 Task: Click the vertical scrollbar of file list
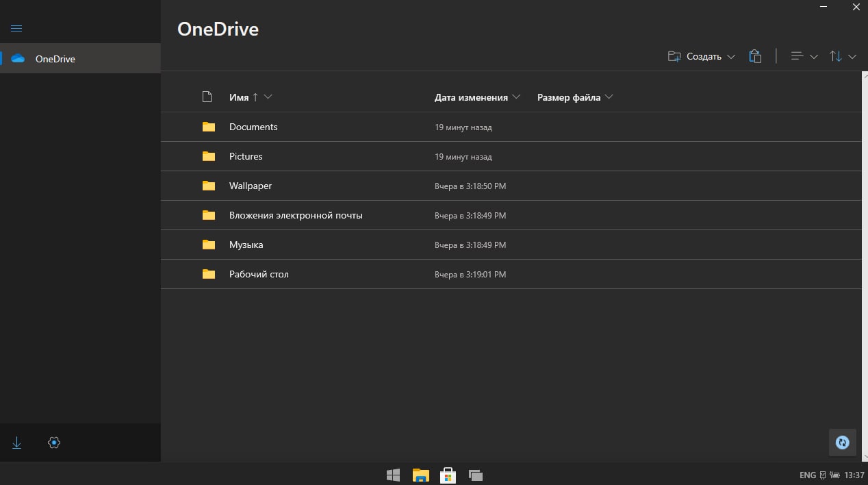pyautogui.click(x=865, y=266)
